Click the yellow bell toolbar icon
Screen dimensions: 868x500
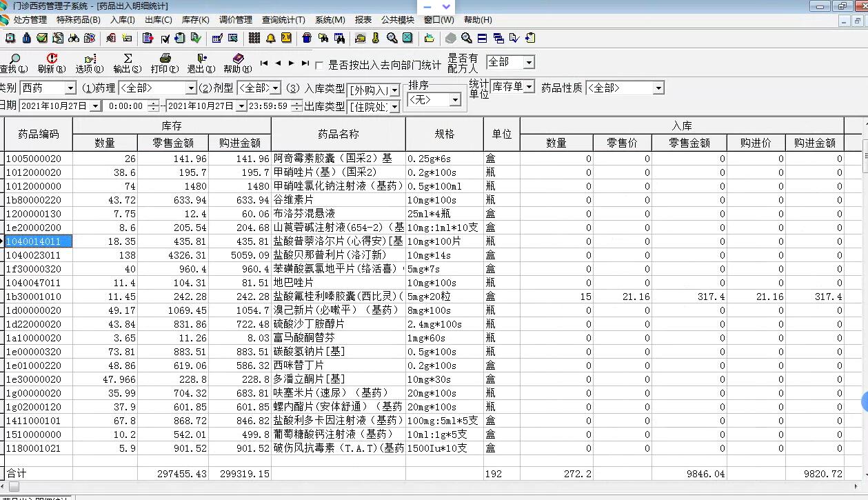tap(271, 38)
